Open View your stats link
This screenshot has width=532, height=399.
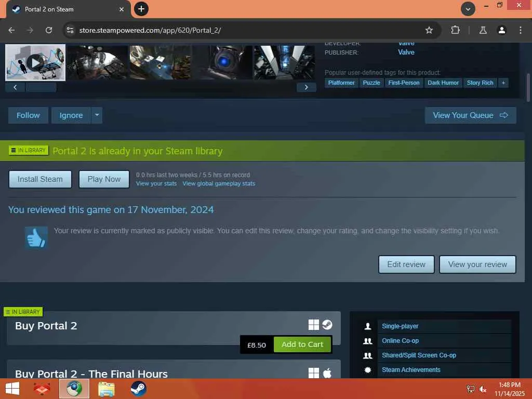(156, 183)
